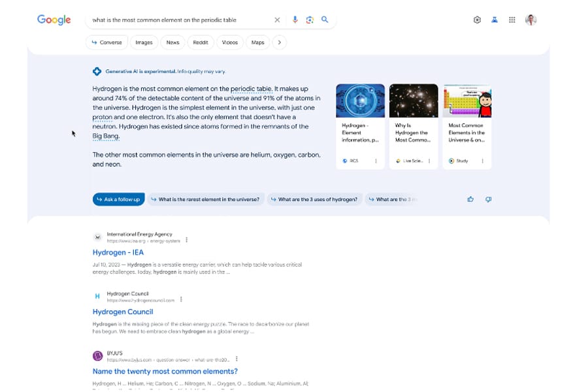Screen dimensions: 588x392
Task: Clear the search query with the X icon
Action: pos(277,20)
